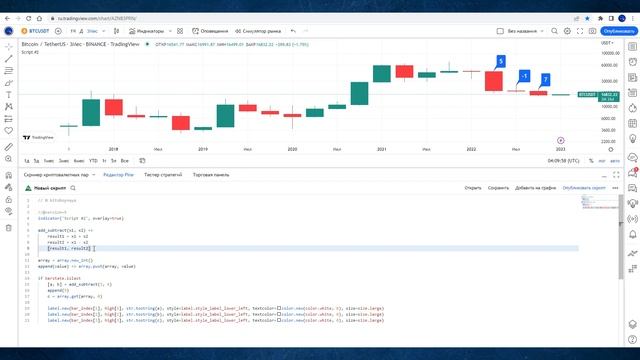Open the candle chart style selector
Viewport: 640px width, 360px height.
coord(117,31)
